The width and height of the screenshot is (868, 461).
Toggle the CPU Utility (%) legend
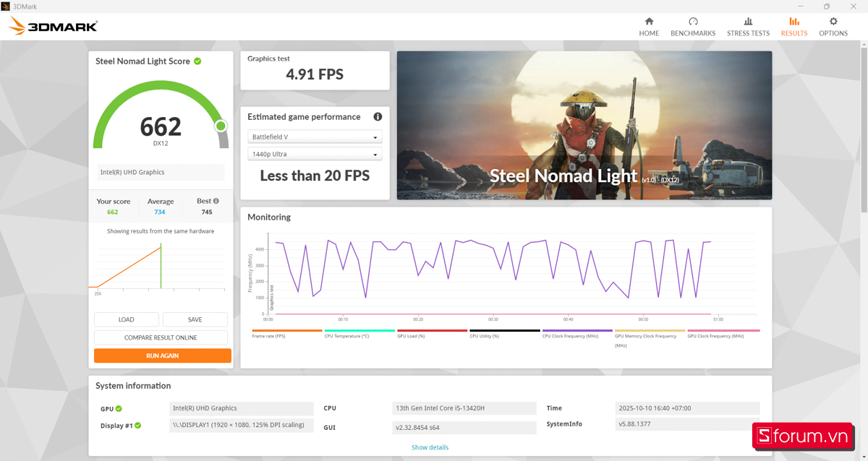point(504,333)
